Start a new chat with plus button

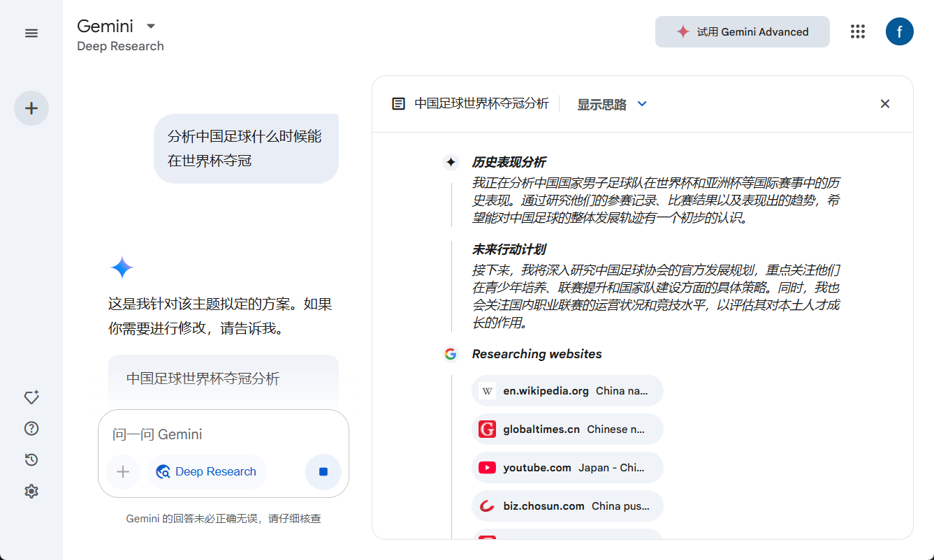click(31, 108)
